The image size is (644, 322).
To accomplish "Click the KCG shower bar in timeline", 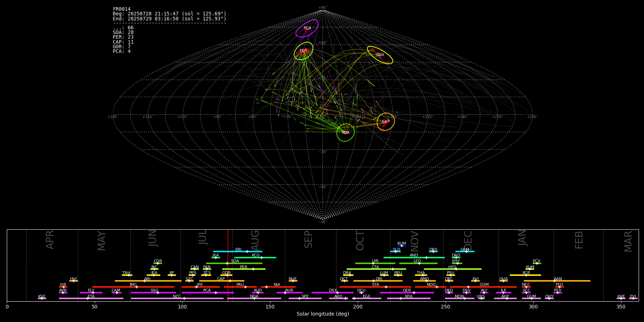I will (x=255, y=257).
